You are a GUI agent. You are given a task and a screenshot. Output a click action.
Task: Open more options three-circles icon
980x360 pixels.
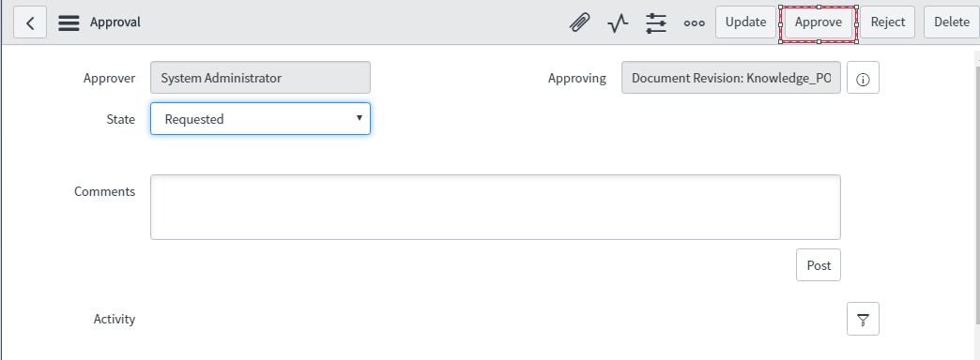coord(695,23)
